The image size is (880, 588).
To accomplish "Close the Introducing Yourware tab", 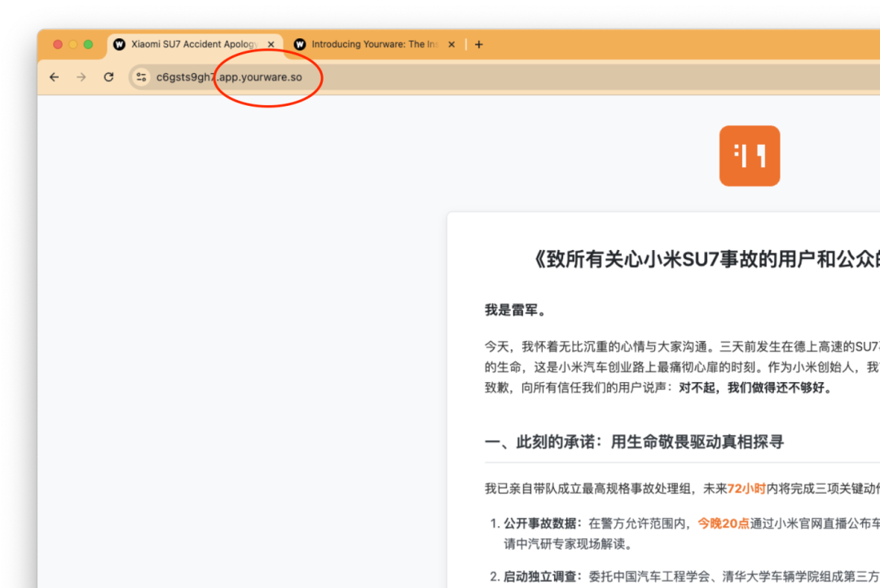I will pos(451,44).
